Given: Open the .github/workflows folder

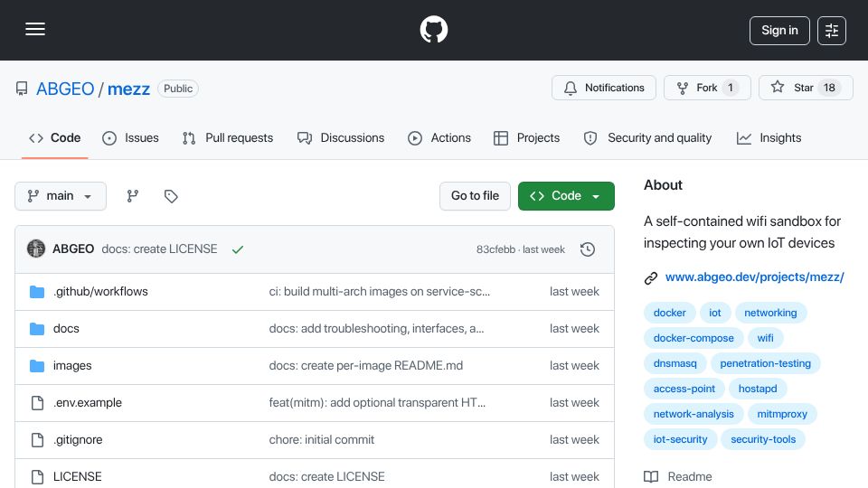Looking at the screenshot, I should pos(100,292).
